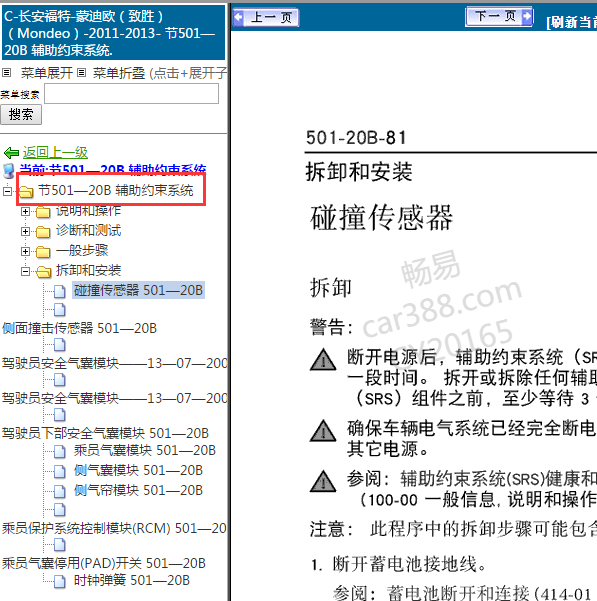Viewport: 597px width, 601px height.
Task: Click warning icon beside 参阅 辅助约束系统(SRS)
Action: point(323,481)
